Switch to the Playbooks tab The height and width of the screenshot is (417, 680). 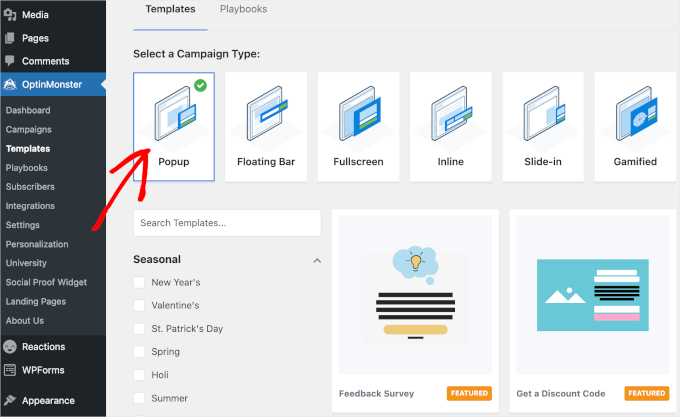coord(245,8)
